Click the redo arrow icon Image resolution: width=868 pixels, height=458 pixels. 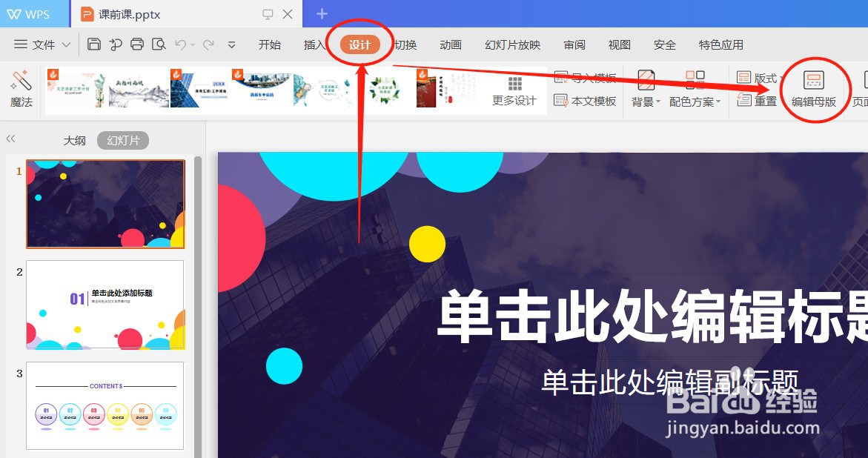click(208, 44)
